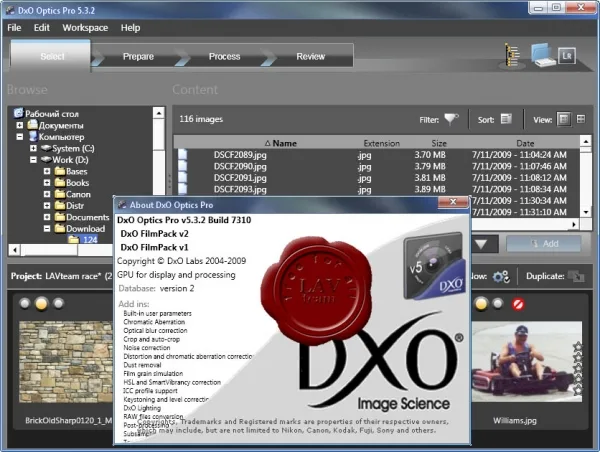The image size is (600, 452).
Task: Sort by the Size column header
Action: tap(439, 143)
